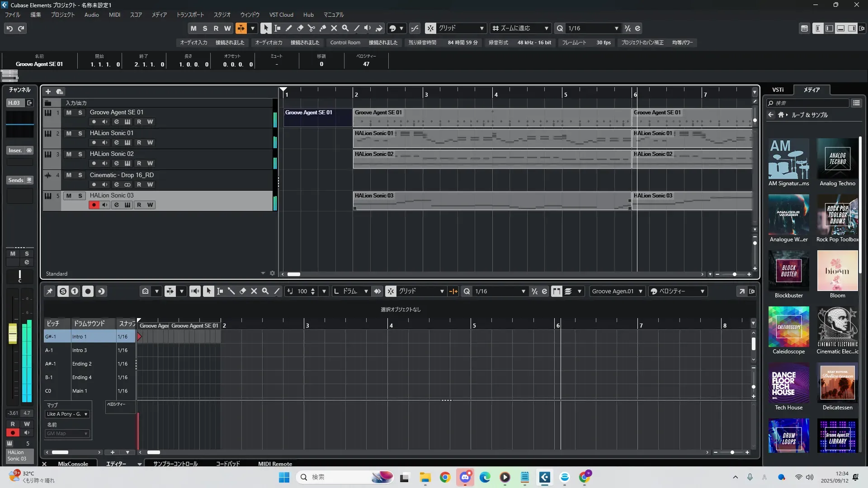The image size is (868, 488).
Task: Select the Mute (X) tool in main toolbar
Action: tap(334, 28)
